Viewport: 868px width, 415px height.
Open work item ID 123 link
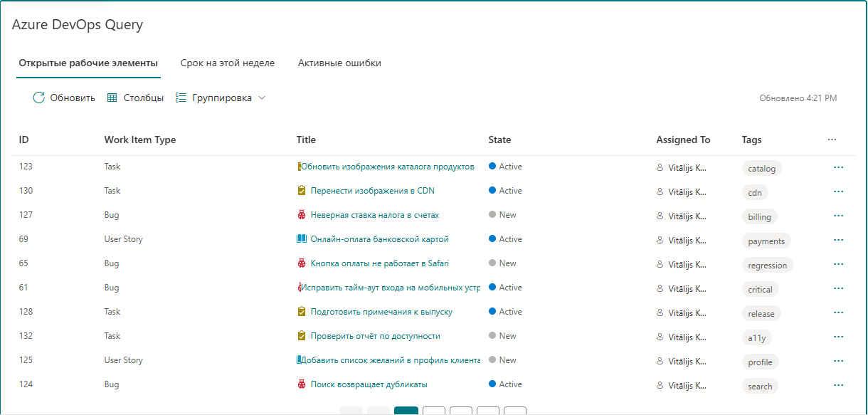(x=26, y=167)
